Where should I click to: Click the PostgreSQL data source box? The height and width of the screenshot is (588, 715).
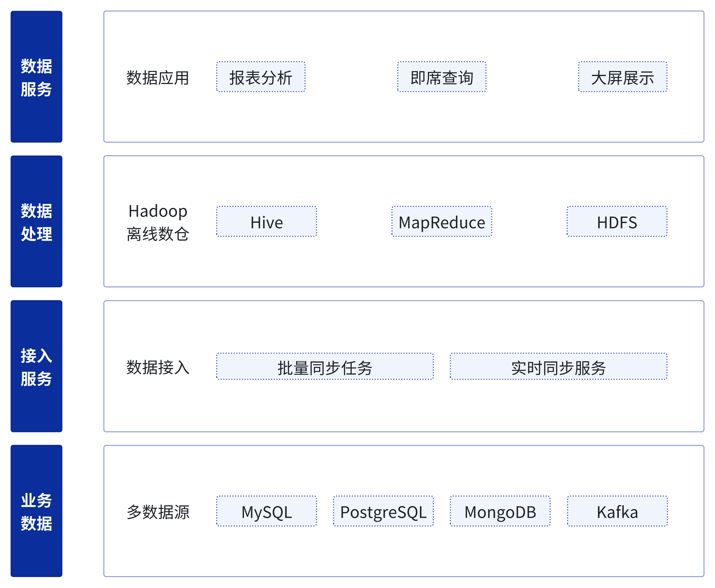click(383, 511)
